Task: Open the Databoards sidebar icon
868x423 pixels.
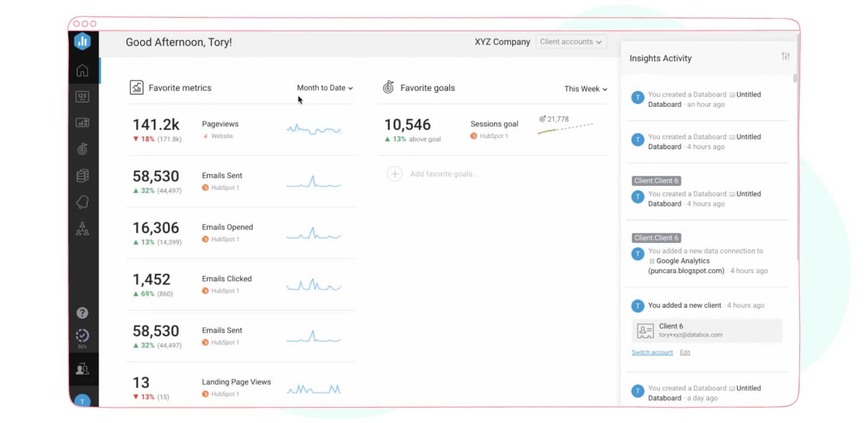Action: pos(82,123)
